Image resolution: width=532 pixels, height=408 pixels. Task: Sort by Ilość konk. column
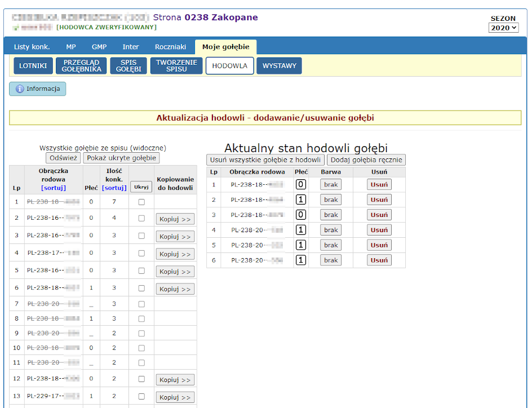114,188
